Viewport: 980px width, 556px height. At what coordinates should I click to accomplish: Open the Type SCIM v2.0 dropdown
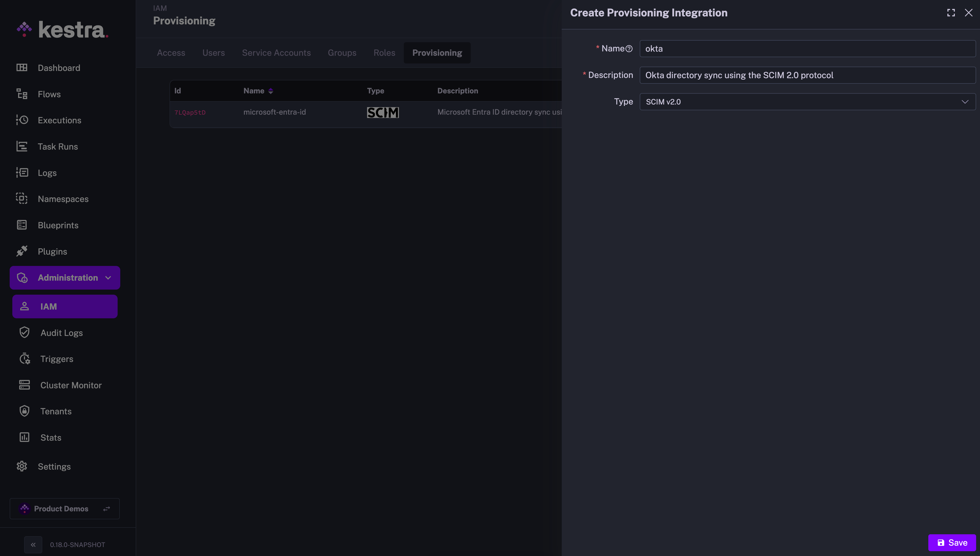pos(807,102)
